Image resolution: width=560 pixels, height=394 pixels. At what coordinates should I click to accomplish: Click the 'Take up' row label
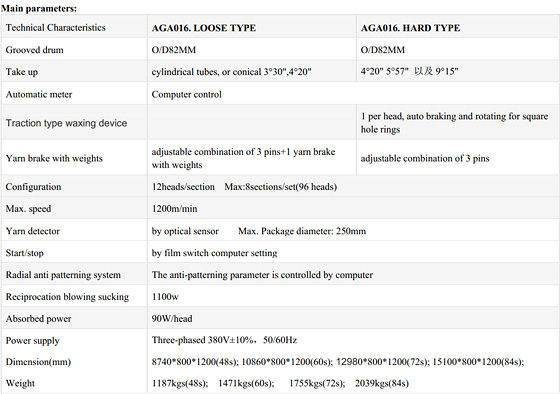tap(22, 72)
